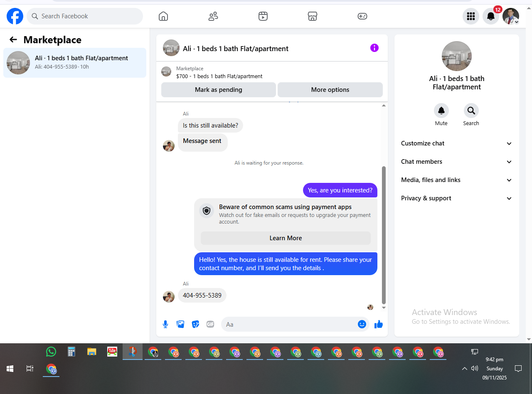Attach a photo with the image icon
This screenshot has width=532, height=394.
pyautogui.click(x=180, y=324)
